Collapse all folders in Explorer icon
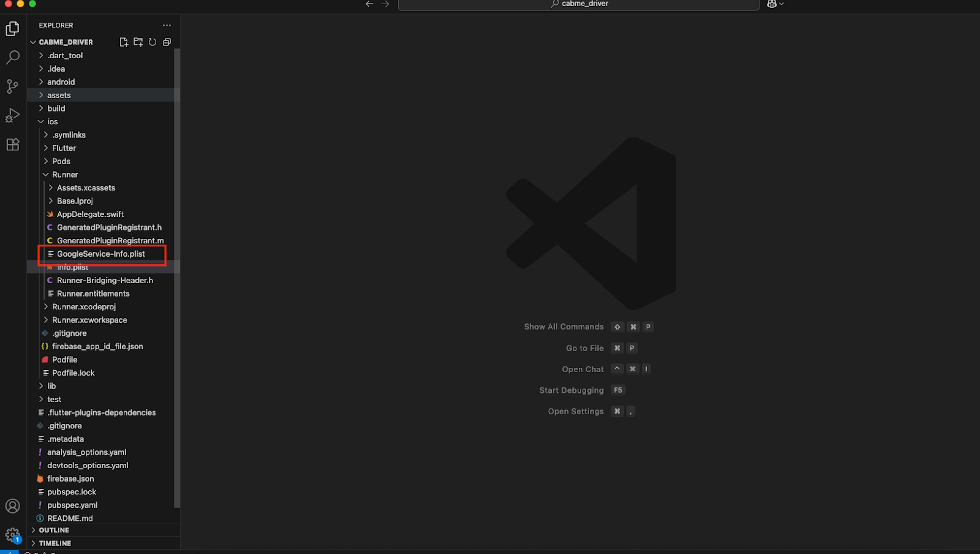 (167, 42)
